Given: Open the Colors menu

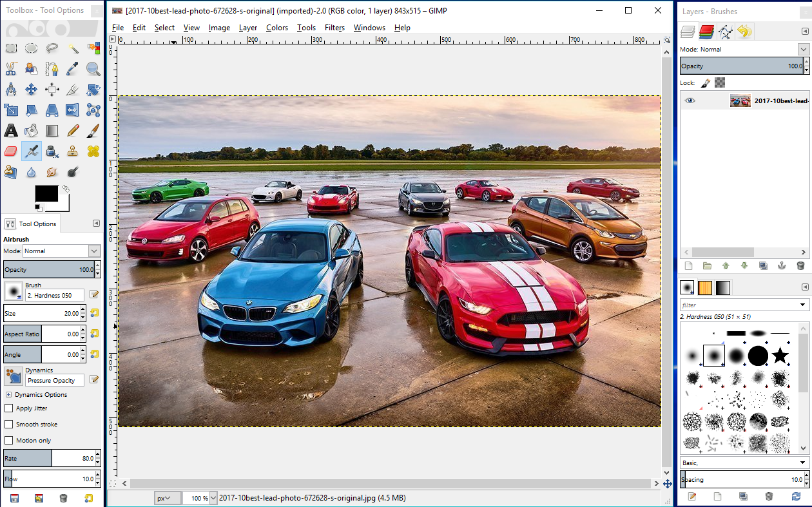Looking at the screenshot, I should pyautogui.click(x=277, y=28).
